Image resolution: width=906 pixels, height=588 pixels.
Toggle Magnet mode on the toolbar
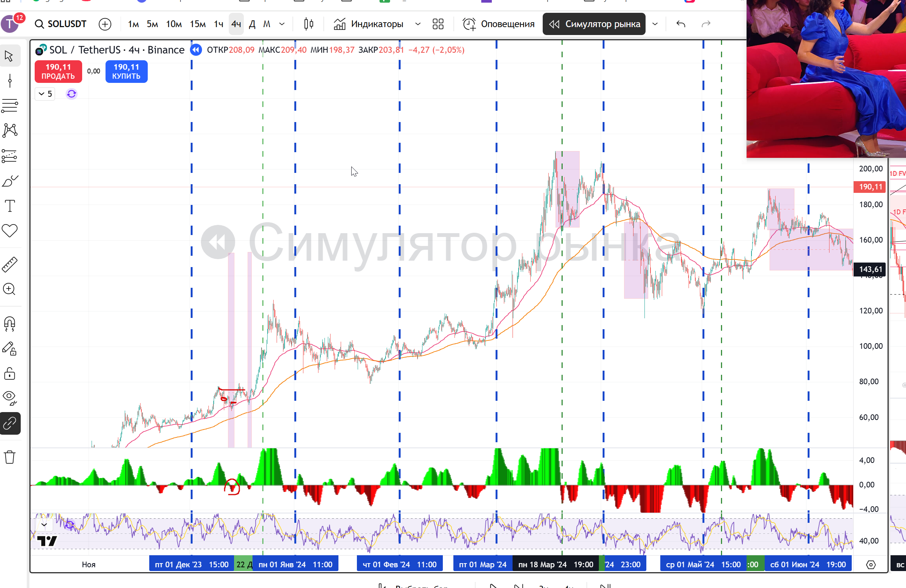[10, 324]
